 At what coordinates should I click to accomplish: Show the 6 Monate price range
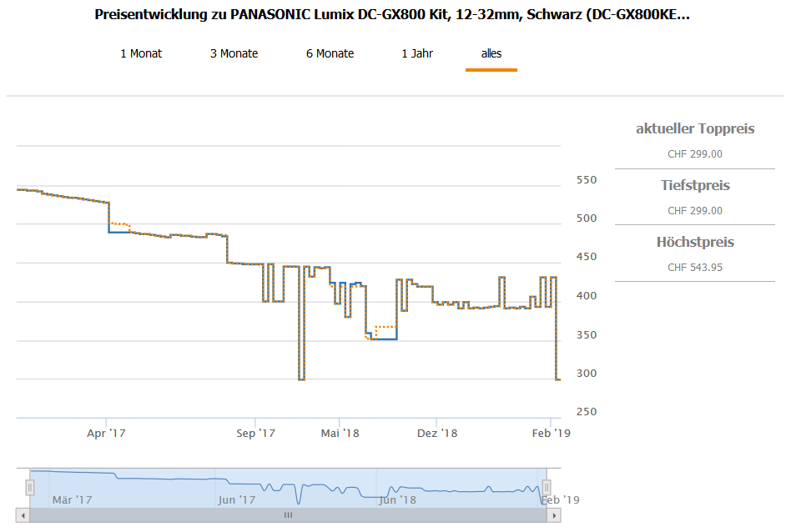pyautogui.click(x=330, y=53)
